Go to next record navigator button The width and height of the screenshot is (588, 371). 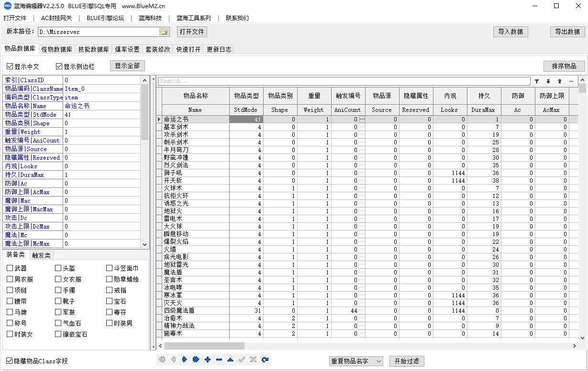[185, 360]
